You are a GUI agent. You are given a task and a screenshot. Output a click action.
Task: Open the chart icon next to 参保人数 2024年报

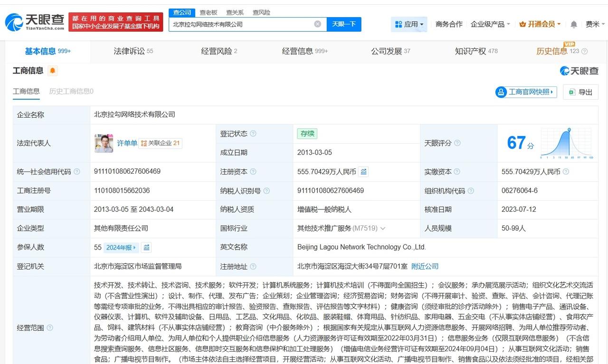(x=146, y=247)
